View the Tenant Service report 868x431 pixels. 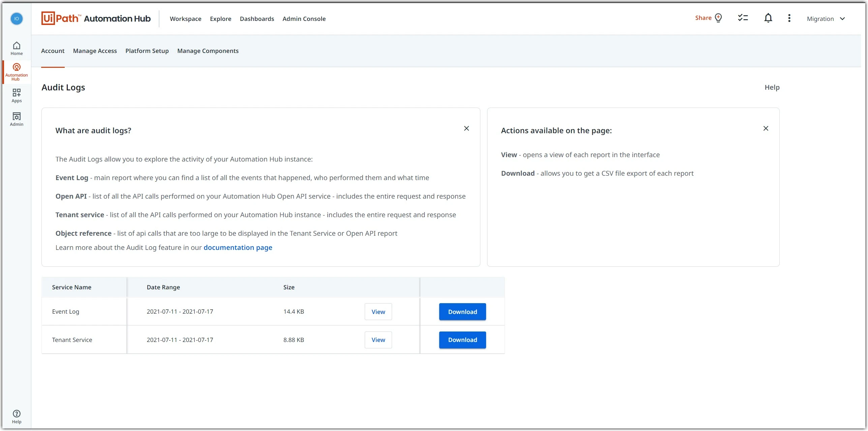tap(378, 340)
